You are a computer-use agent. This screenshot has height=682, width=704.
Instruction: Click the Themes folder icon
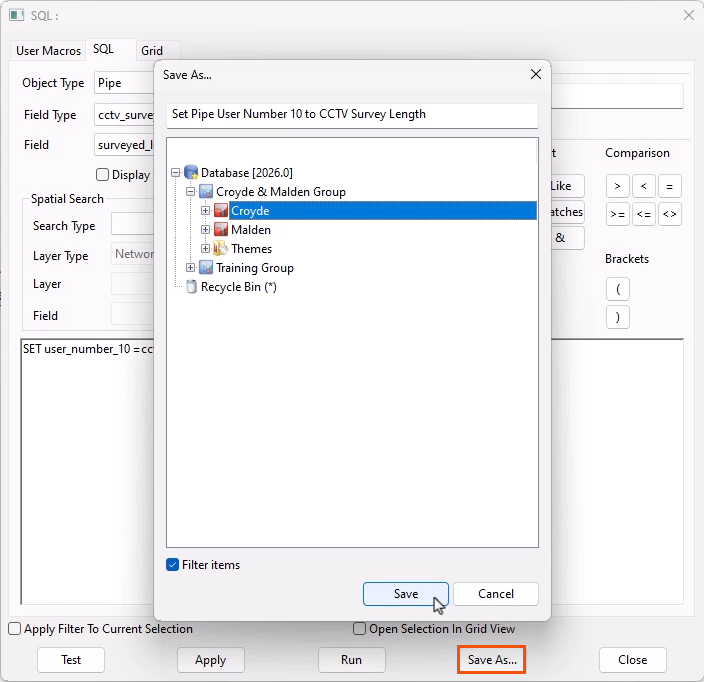click(221, 248)
